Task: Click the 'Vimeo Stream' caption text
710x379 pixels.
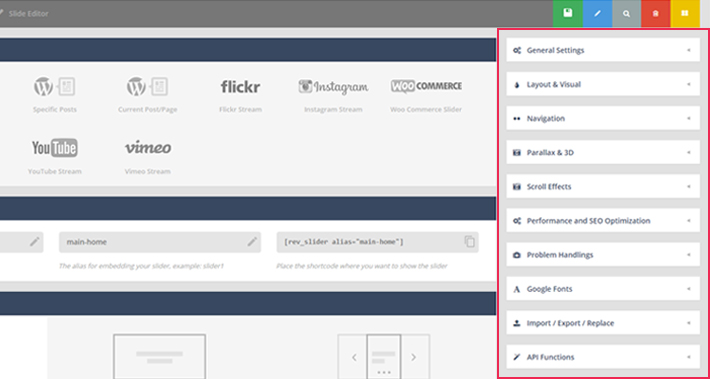Action: [x=148, y=171]
